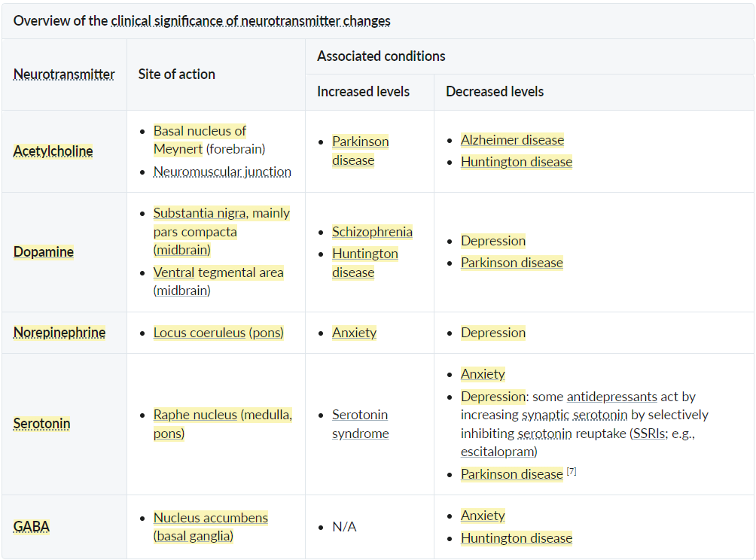This screenshot has width=756, height=560.
Task: Open the GABA neurotransmitter link
Action: [32, 526]
